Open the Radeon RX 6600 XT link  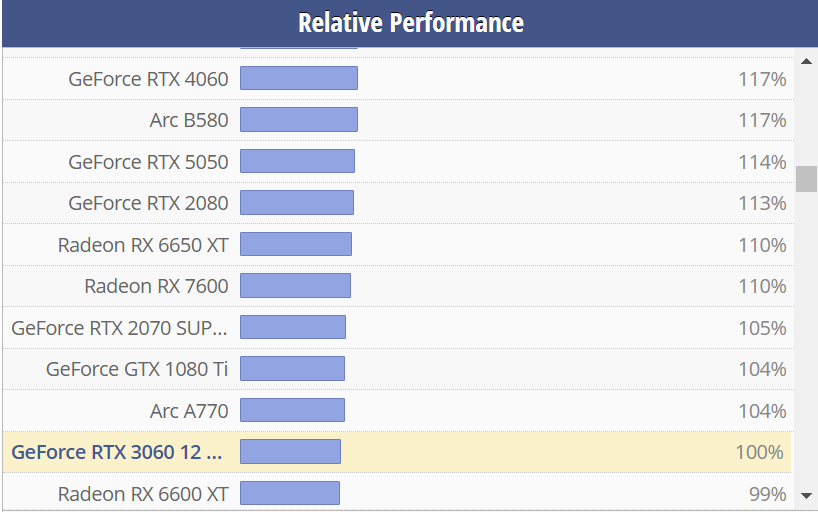tap(143, 494)
